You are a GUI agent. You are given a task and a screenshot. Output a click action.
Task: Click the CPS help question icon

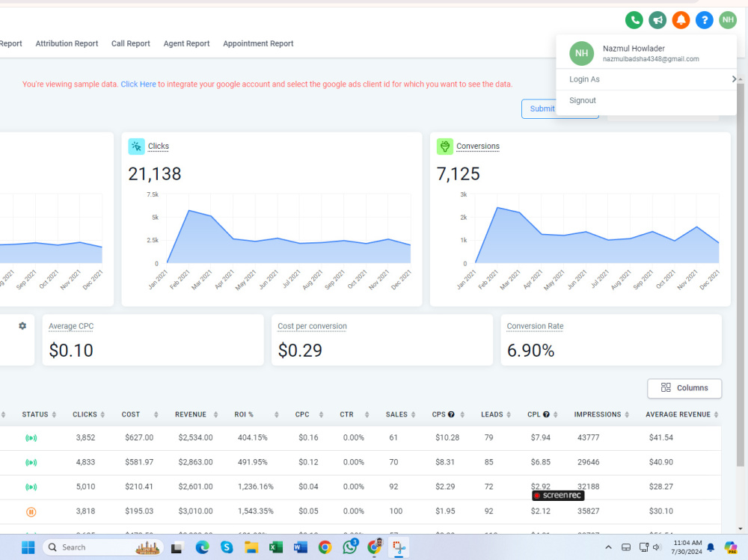(x=451, y=414)
